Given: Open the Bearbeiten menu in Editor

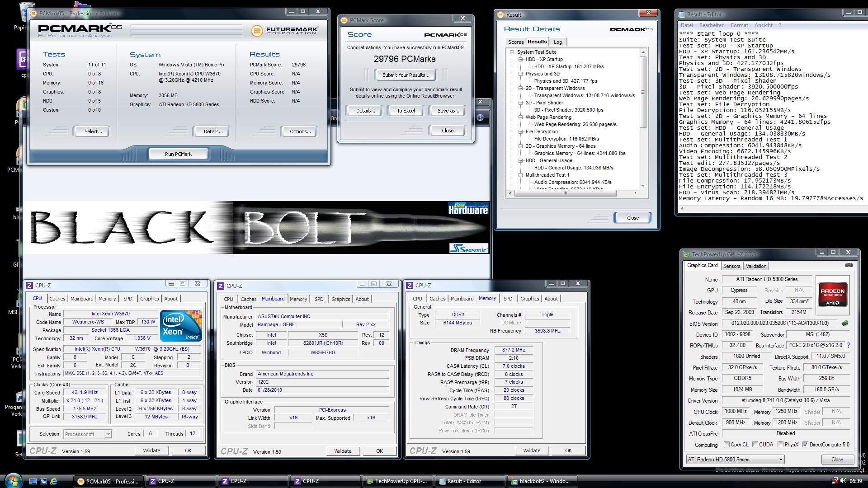Looking at the screenshot, I should point(712,25).
